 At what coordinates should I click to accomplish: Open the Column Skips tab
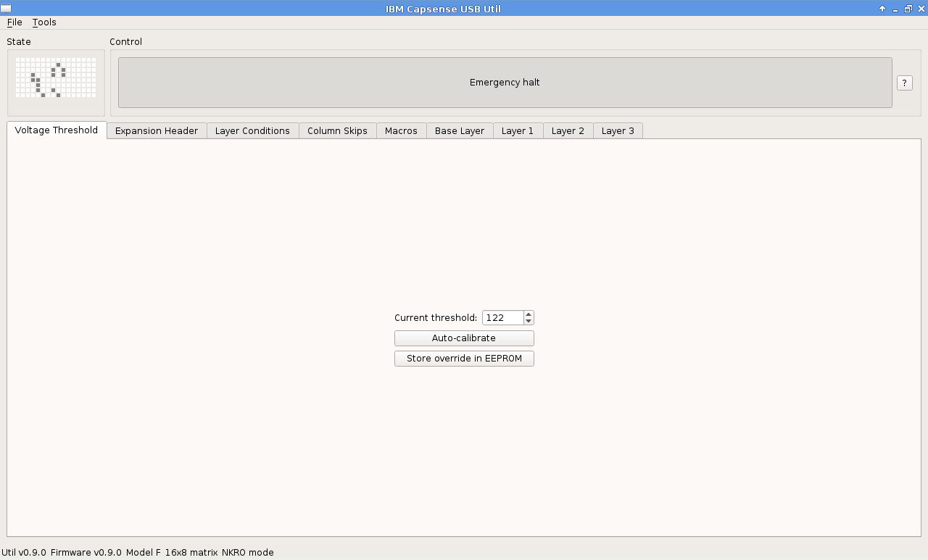click(337, 131)
